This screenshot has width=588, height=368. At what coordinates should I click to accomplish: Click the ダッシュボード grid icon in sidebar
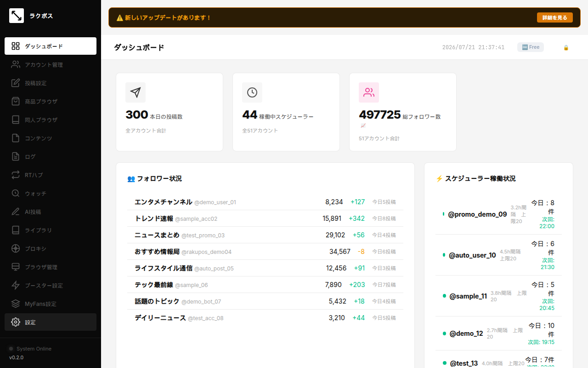16,46
